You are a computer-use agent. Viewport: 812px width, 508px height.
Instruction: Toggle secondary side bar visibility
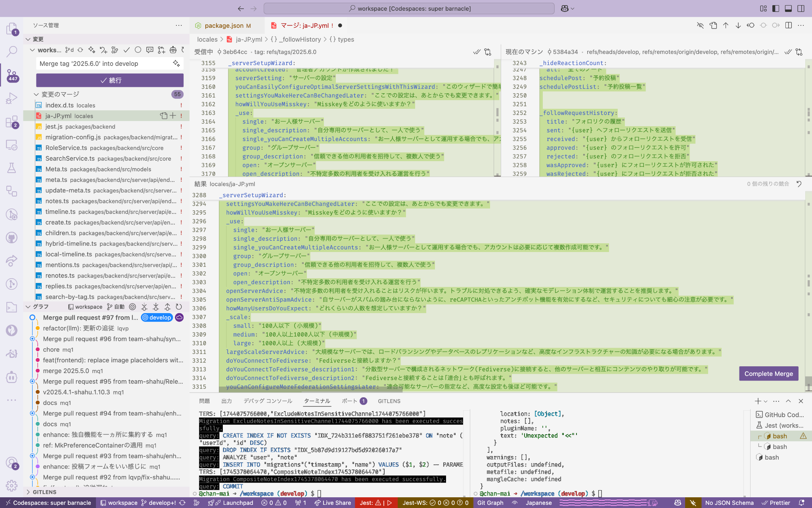pos(801,8)
